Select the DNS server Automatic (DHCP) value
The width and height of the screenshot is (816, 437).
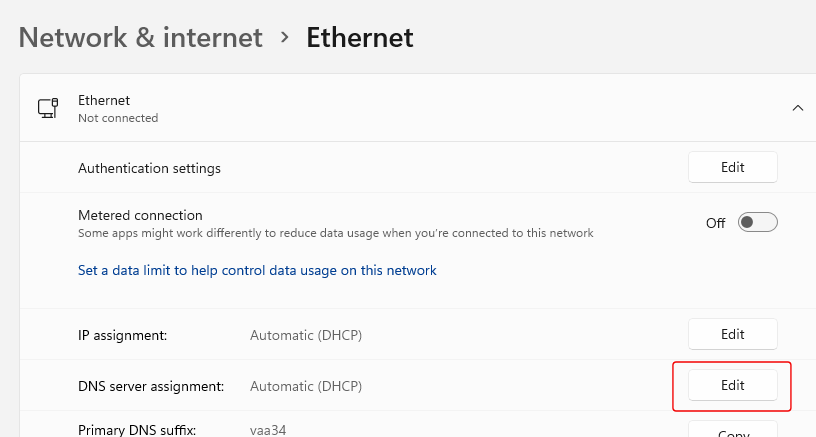[306, 386]
